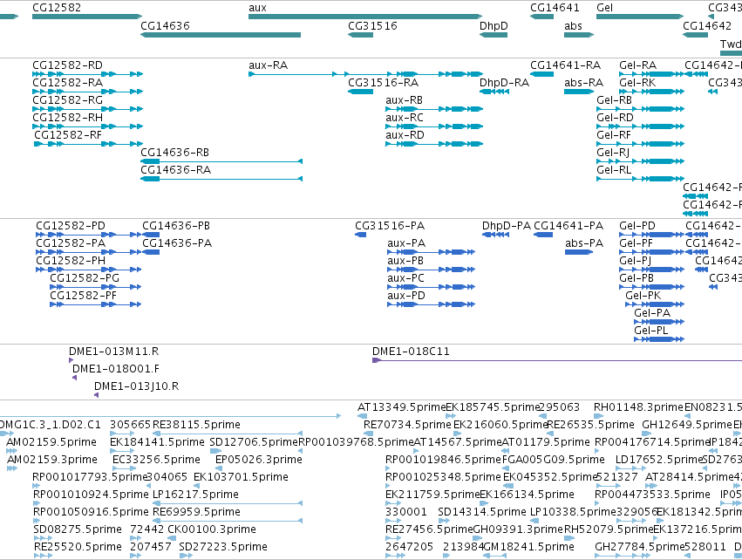742x560 pixels.
Task: Select transcript CG12582-RF
Action: pos(88,144)
